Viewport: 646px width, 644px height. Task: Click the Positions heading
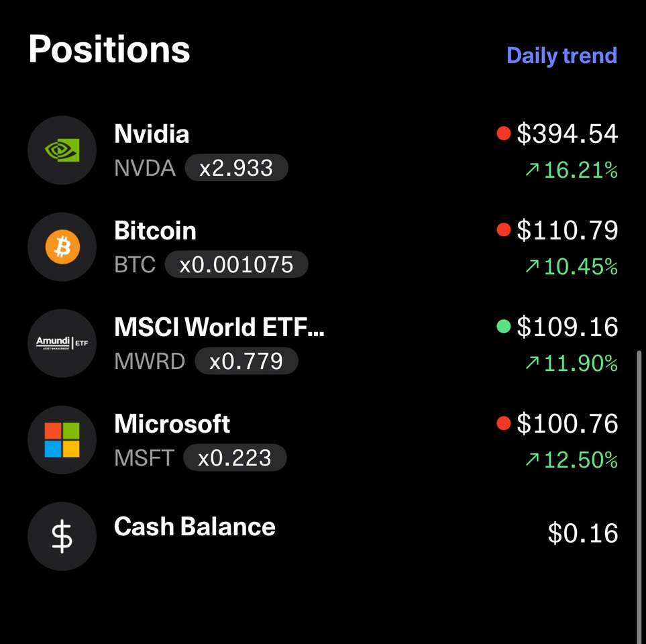coord(109,50)
